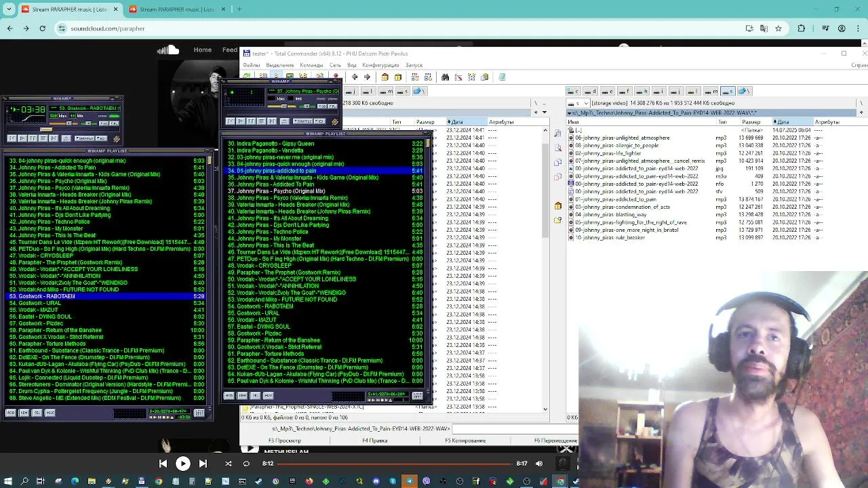Open Запуск menu in Total Commander
868x488 pixels.
414,65
